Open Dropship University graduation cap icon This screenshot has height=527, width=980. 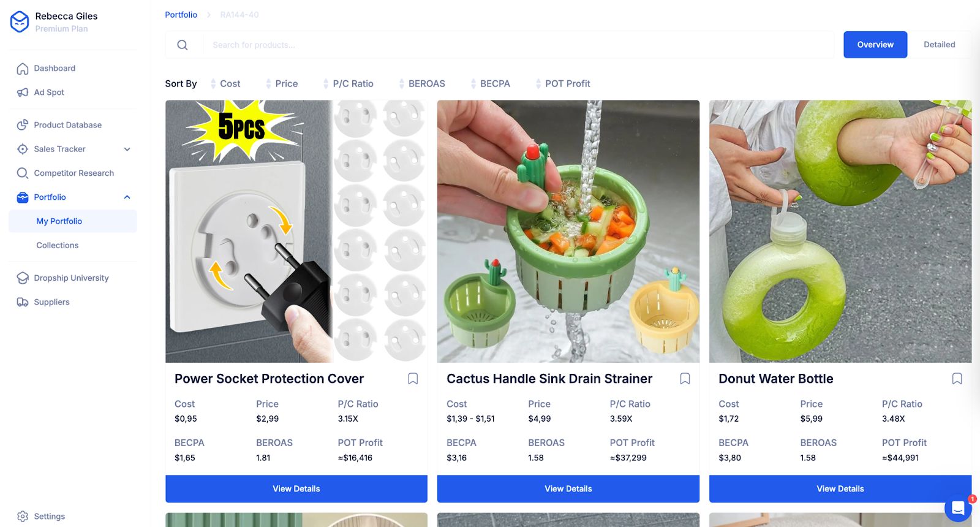23,278
